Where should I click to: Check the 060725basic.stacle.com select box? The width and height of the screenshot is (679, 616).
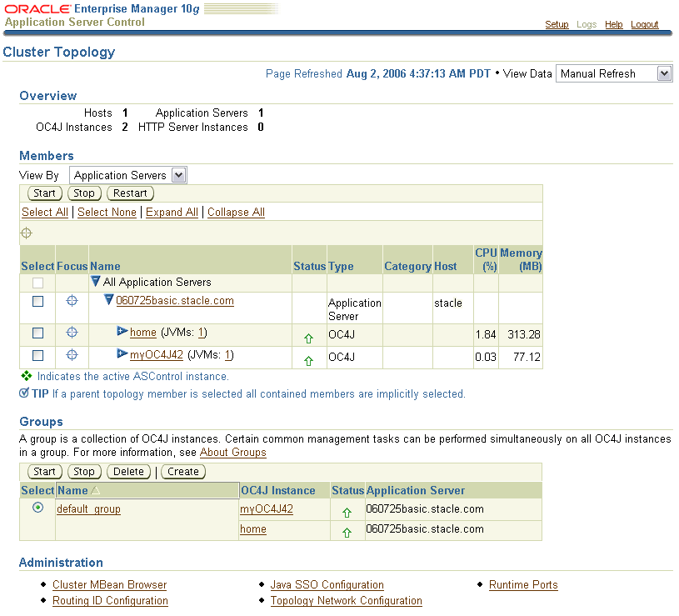(38, 301)
